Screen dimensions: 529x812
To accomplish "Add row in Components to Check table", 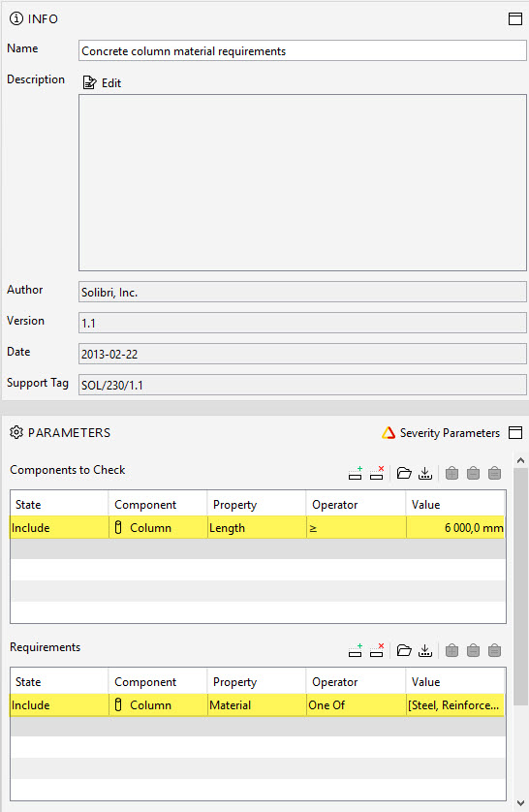I will 355,473.
